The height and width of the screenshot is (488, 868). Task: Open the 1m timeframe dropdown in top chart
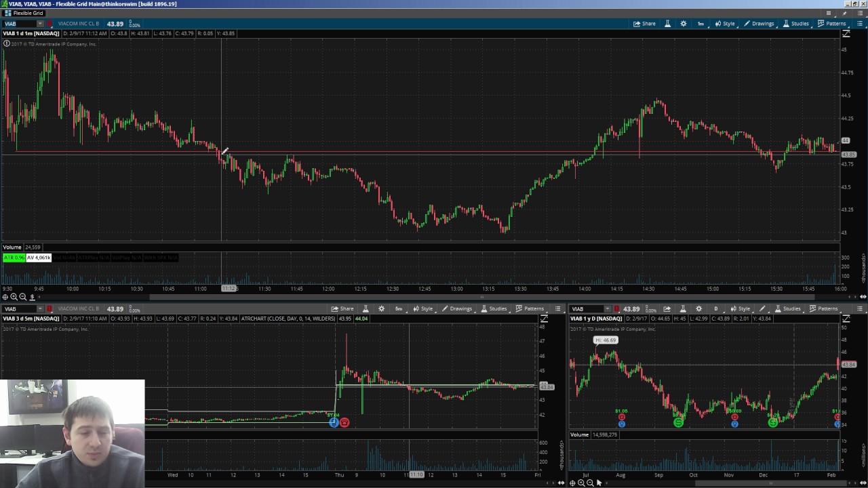[x=701, y=24]
